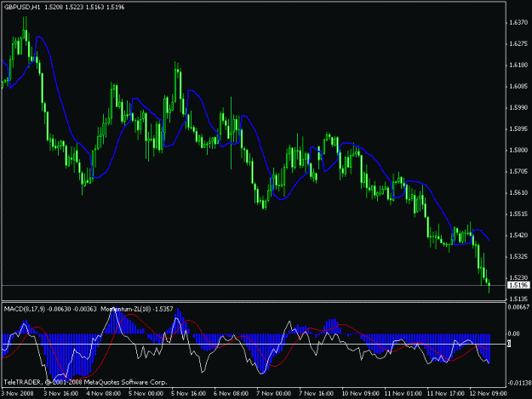Click the 11 Nov 17:00 time label
The image size is (532, 399).
tap(445, 394)
